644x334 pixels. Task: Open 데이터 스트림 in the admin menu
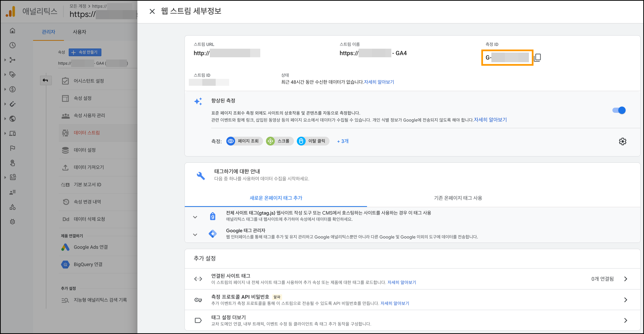coord(87,133)
